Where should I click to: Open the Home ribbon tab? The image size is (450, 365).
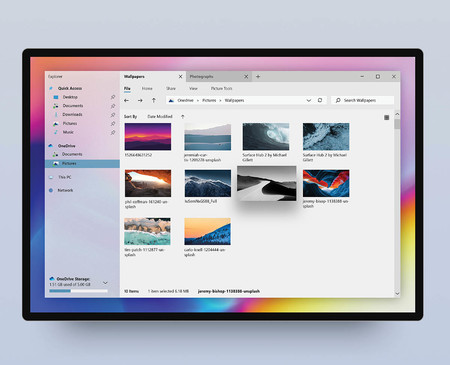(x=147, y=89)
